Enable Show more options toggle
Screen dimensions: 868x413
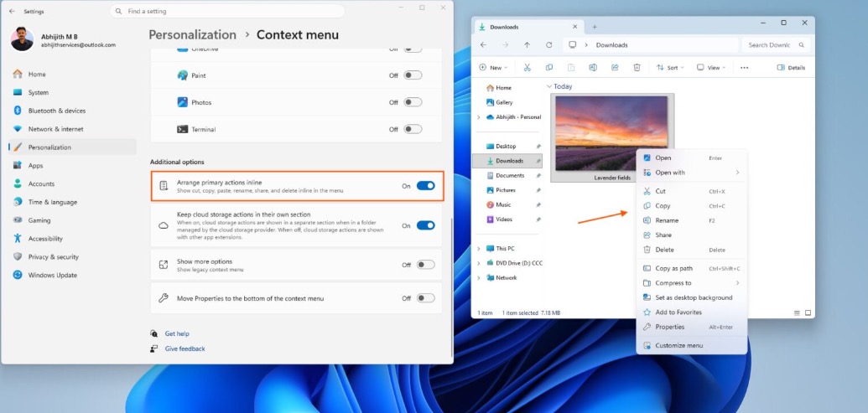(426, 265)
